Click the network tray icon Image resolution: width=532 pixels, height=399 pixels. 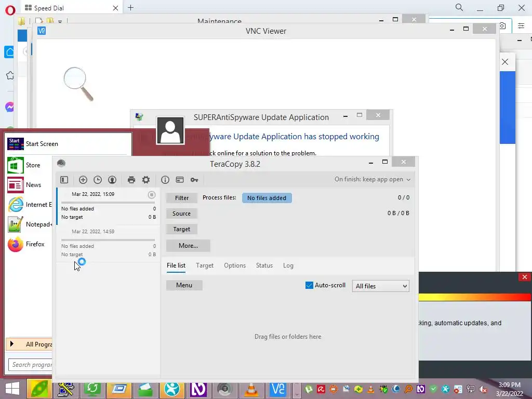click(471, 389)
